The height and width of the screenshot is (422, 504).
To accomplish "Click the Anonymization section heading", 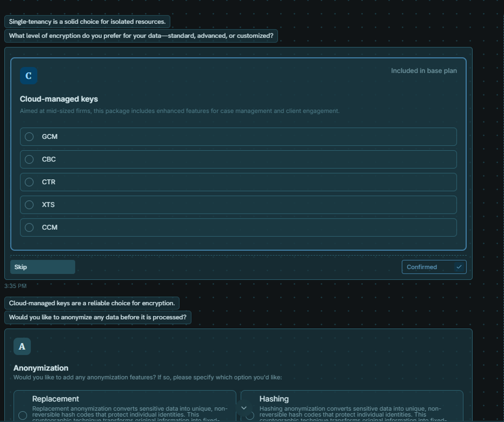I will click(x=41, y=368).
